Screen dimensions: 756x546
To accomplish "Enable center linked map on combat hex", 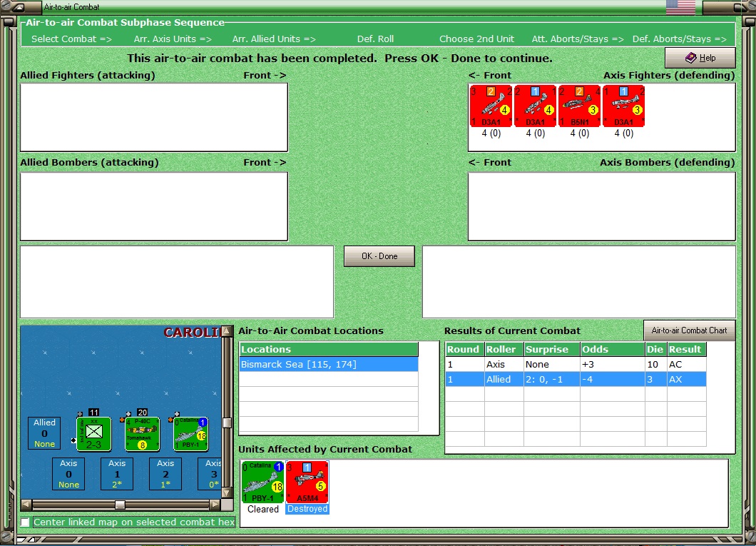I will tap(25, 522).
